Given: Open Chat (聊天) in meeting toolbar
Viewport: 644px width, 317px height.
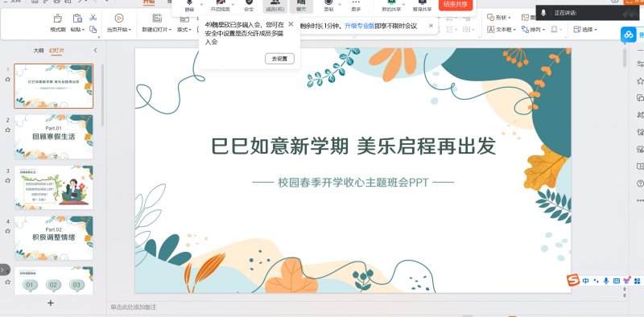Looking at the screenshot, I should click(x=301, y=6).
